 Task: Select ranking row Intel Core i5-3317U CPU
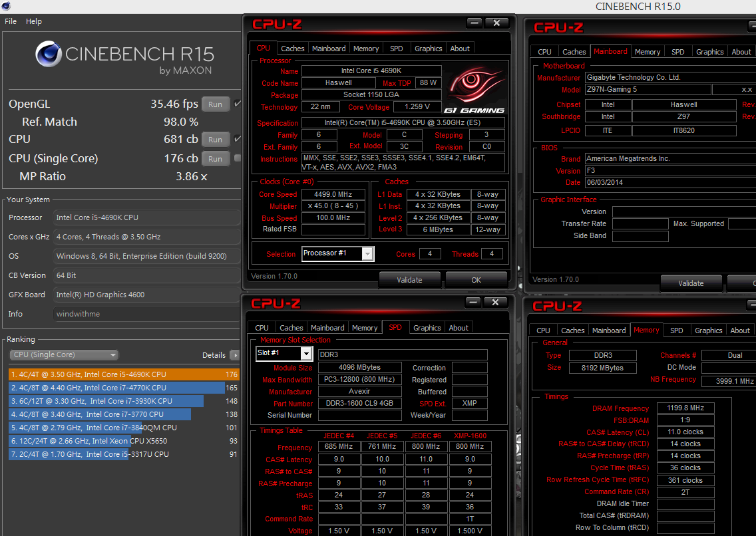(124, 454)
